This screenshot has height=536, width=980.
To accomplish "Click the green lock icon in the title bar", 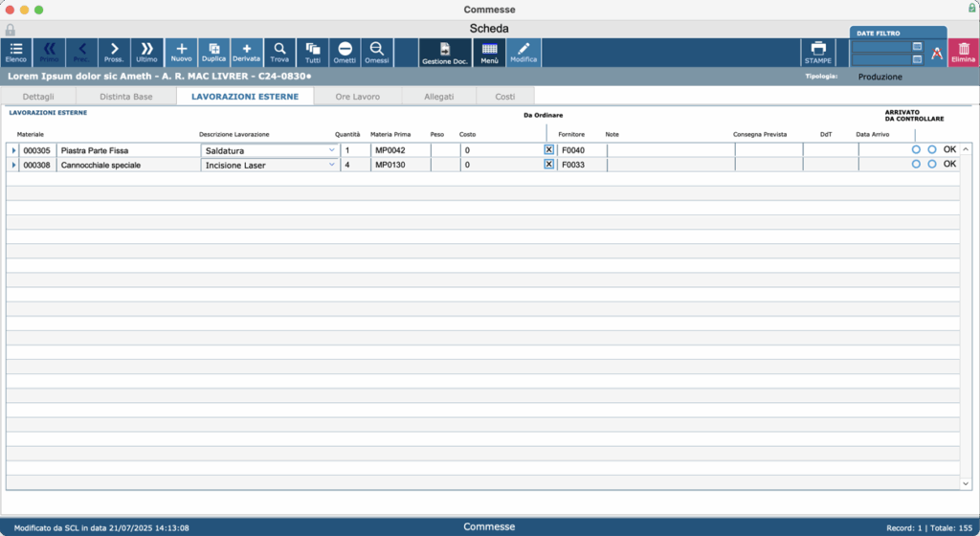I will [x=972, y=8].
